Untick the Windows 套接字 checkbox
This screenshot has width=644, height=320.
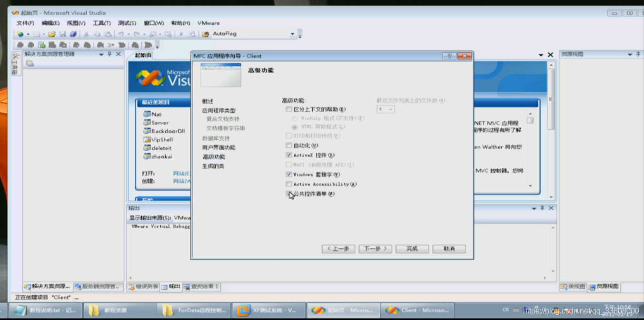289,175
